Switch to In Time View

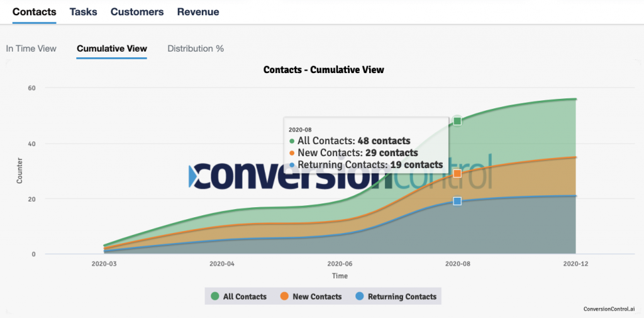tap(31, 48)
